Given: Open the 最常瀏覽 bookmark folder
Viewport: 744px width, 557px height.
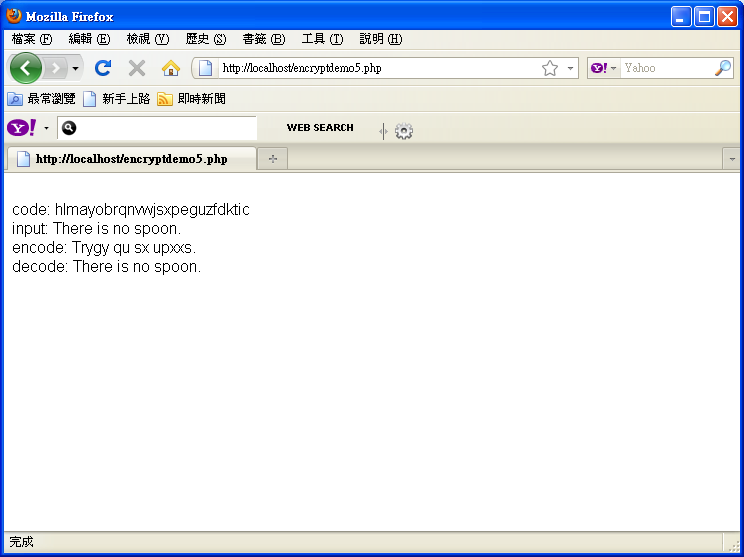Looking at the screenshot, I should tap(41, 99).
